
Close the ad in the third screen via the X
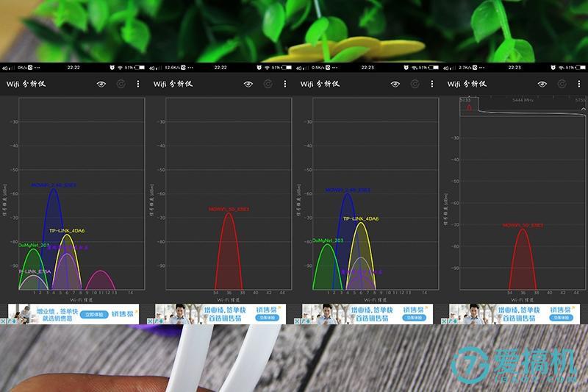297,321
